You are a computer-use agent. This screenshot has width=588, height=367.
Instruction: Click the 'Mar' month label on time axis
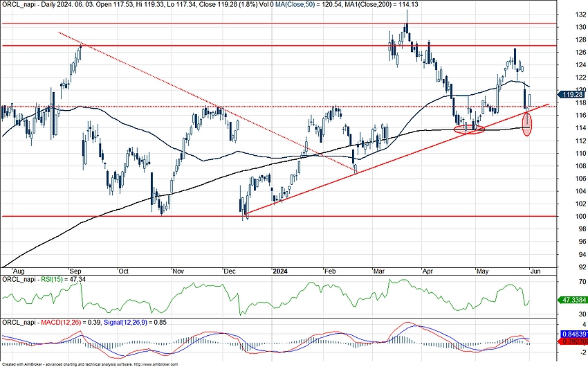(x=378, y=271)
